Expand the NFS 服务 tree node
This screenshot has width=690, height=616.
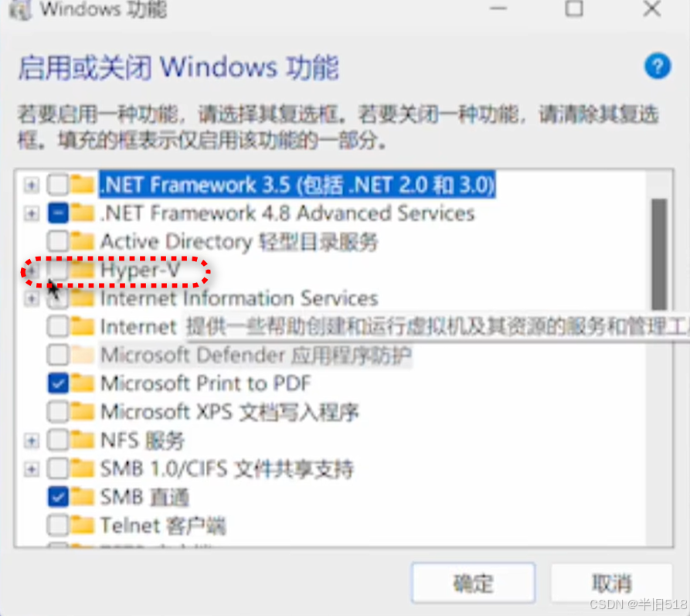point(31,441)
